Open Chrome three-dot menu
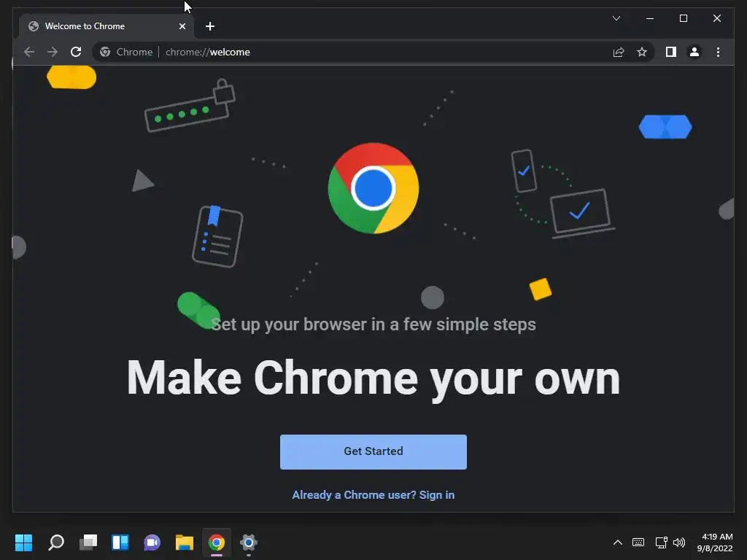Viewport: 747px width, 560px height. (718, 52)
